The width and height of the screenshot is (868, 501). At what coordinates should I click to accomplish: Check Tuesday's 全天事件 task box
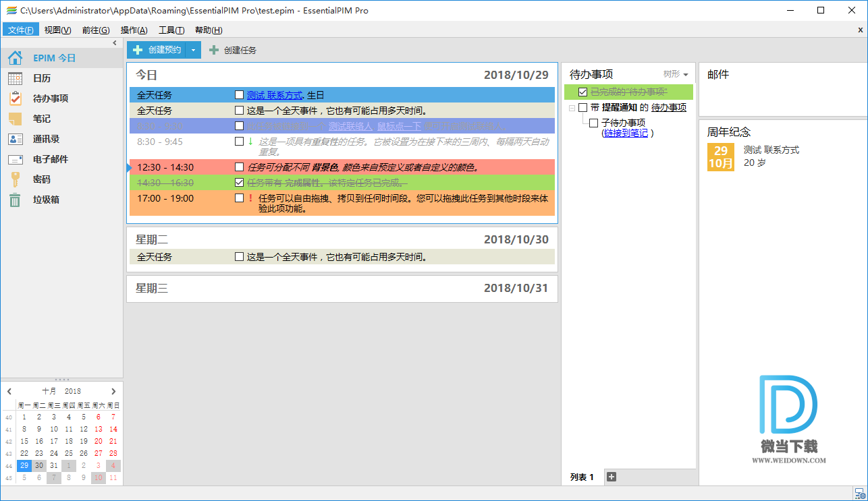[x=239, y=257]
